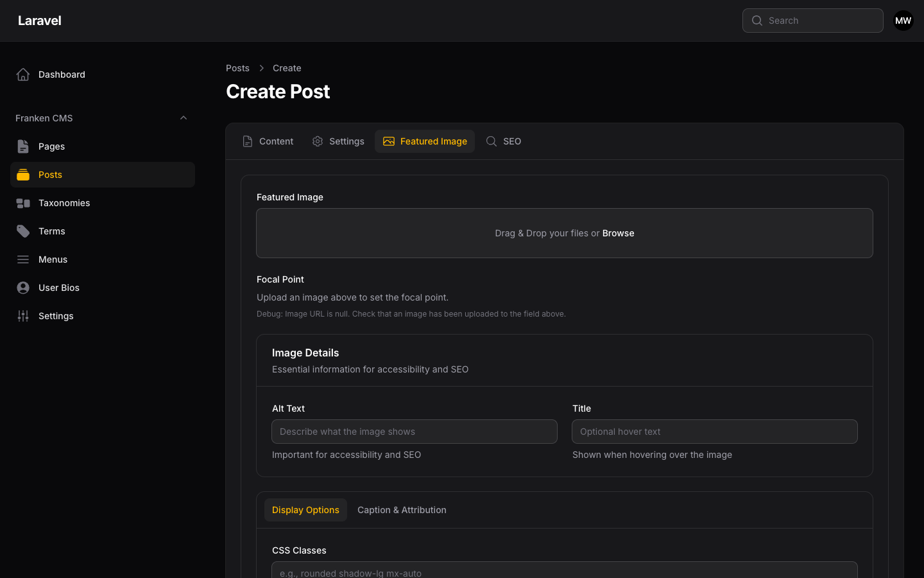Screen dimensions: 924x578
Task: Click the Menus list icon in sidebar
Action: (23, 259)
